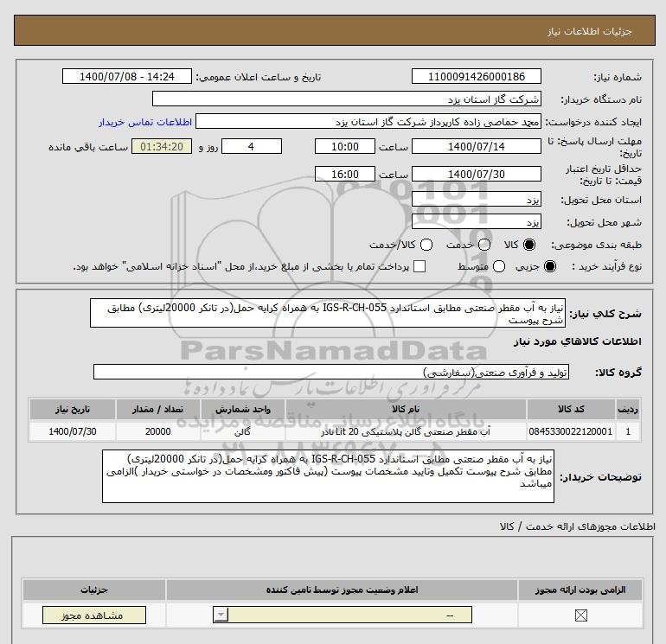The image size is (666, 644).
Task: Toggle the اسناد خزانه اسلامی payment checkbox
Action: point(419,266)
